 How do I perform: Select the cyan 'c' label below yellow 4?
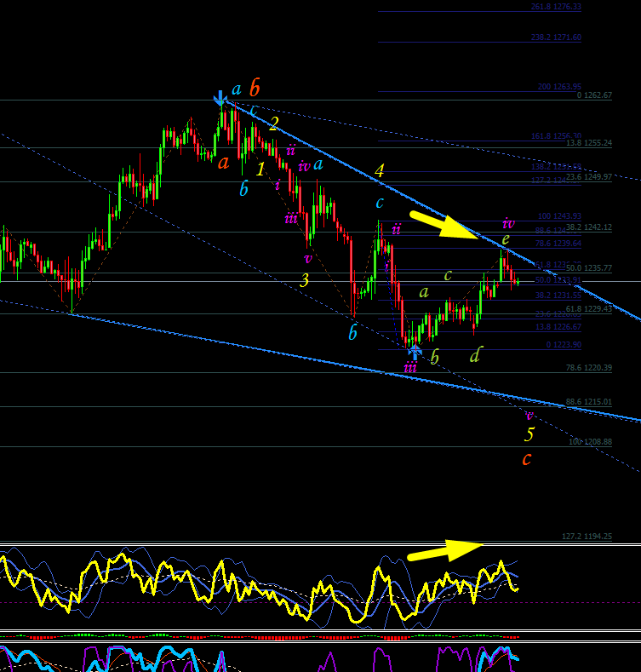point(380,203)
